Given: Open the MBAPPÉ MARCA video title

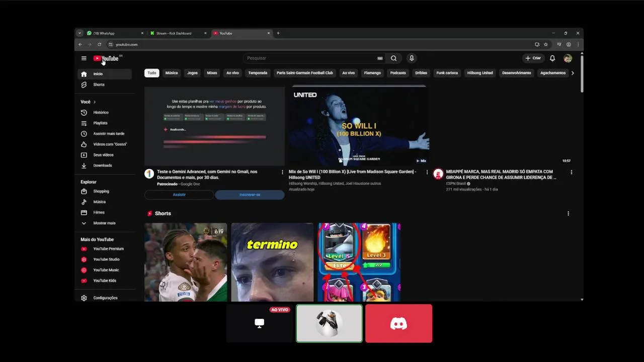Looking at the screenshot, I should [501, 174].
